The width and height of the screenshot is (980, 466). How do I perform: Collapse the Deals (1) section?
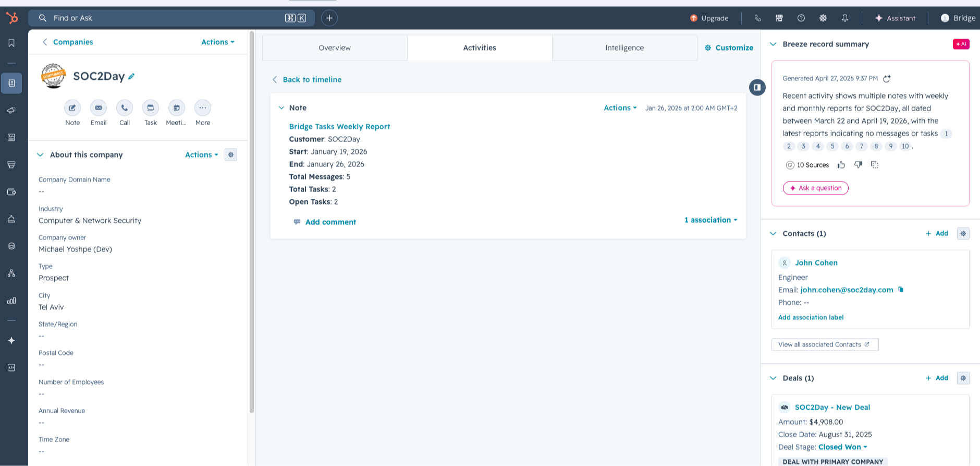[773, 378]
